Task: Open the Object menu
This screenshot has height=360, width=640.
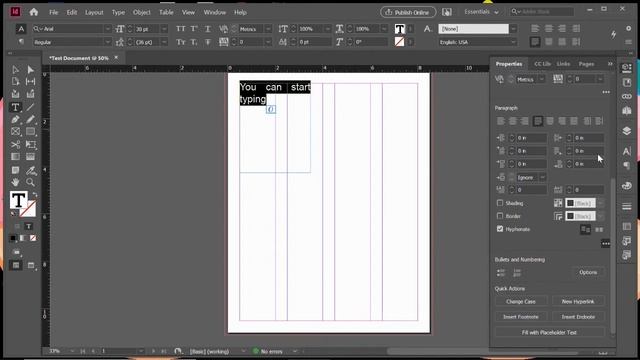Action: tap(142, 12)
